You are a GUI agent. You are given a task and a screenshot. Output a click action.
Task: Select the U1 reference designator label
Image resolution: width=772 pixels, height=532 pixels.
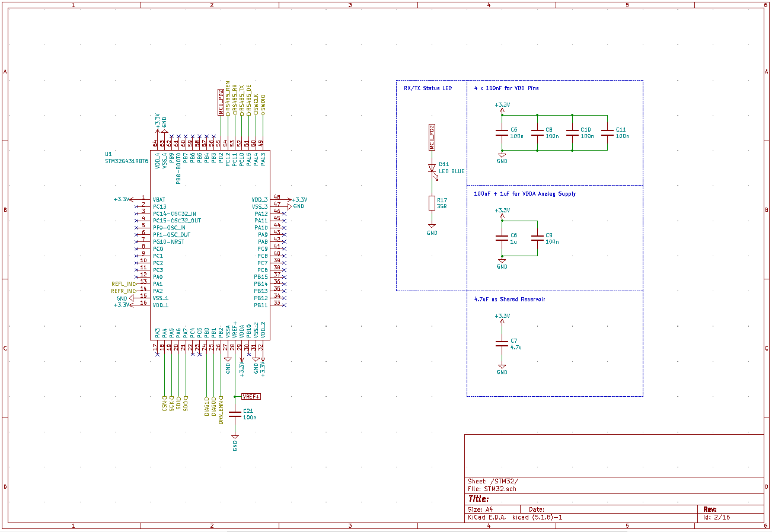click(x=108, y=153)
